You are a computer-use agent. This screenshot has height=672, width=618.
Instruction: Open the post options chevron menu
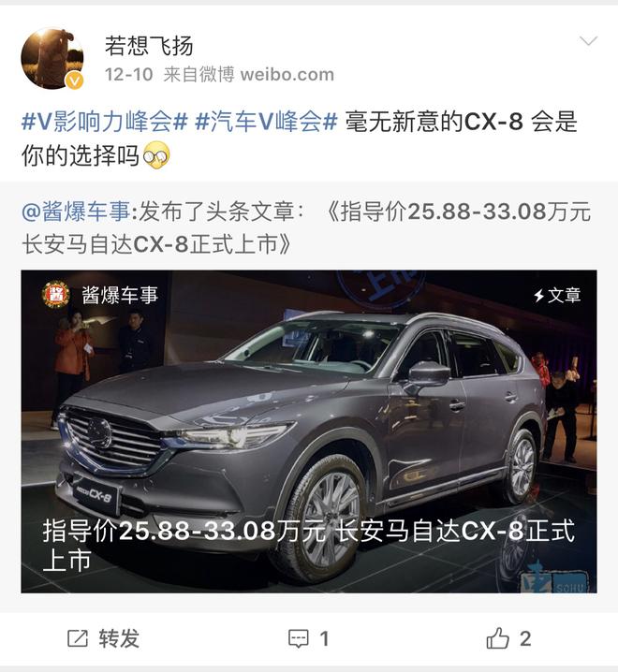588,41
